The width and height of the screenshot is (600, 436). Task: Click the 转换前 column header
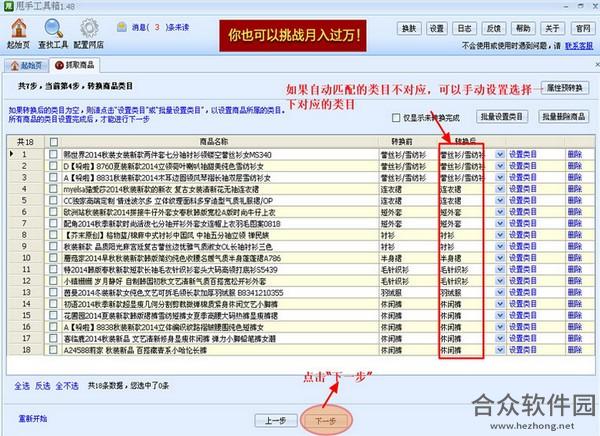[x=402, y=142]
